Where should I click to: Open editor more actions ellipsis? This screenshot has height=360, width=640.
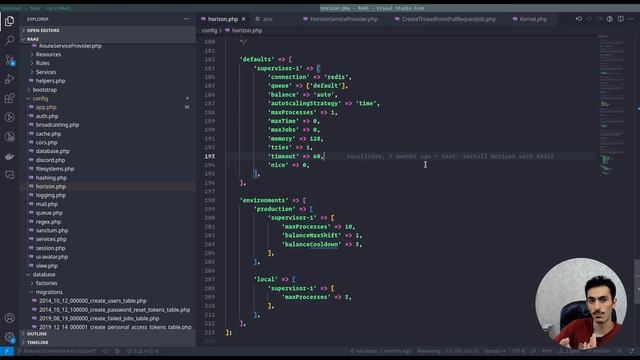click(x=631, y=19)
